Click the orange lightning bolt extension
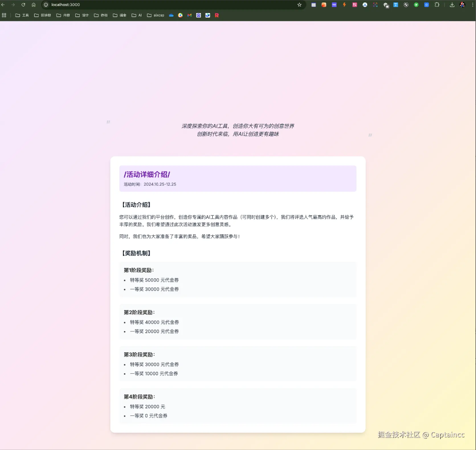Viewport: 476px width, 450px height. click(x=344, y=5)
